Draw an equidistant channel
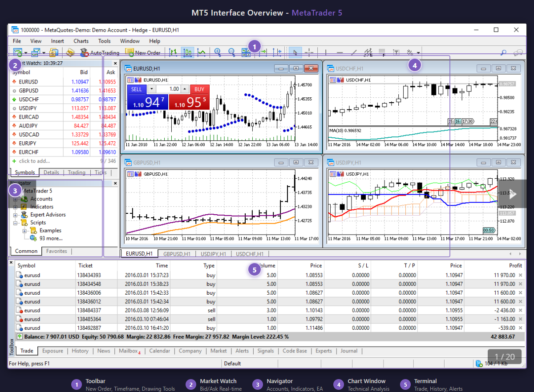This screenshot has width=534, height=392. pos(368,52)
